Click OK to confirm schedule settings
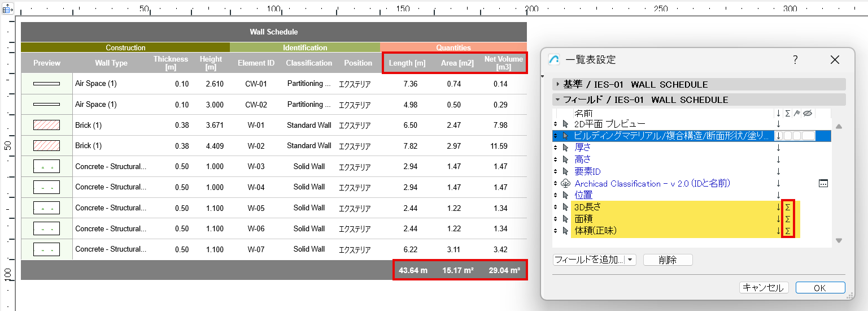868x311 pixels. click(820, 288)
